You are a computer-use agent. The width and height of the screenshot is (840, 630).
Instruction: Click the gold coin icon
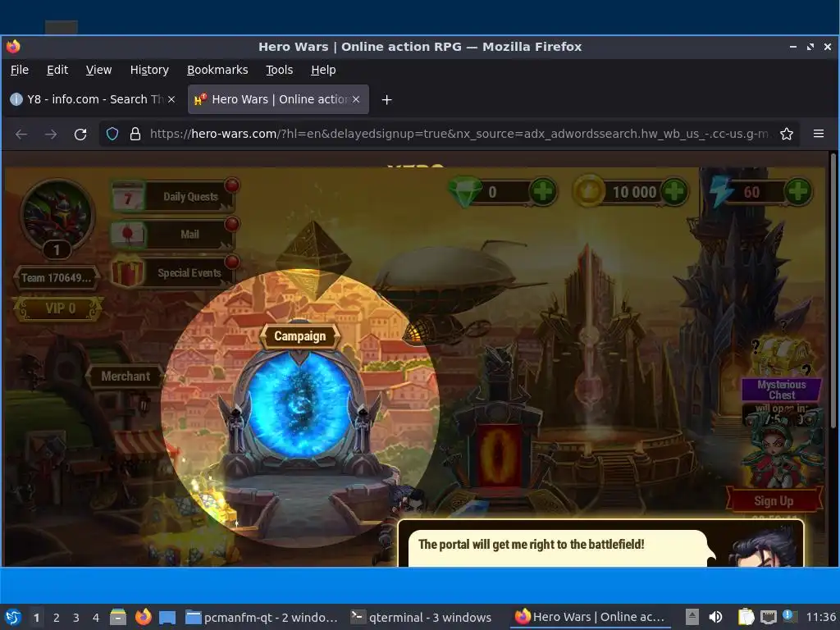click(588, 192)
